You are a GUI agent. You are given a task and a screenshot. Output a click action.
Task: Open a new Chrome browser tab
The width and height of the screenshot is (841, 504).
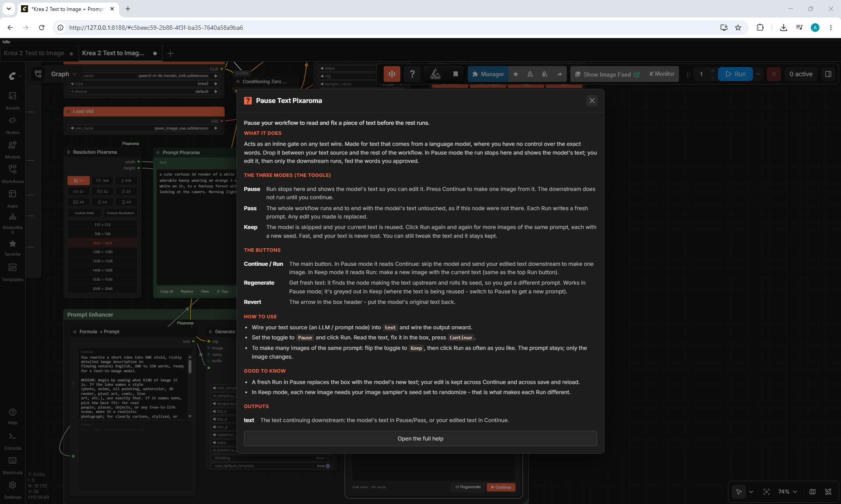click(128, 9)
